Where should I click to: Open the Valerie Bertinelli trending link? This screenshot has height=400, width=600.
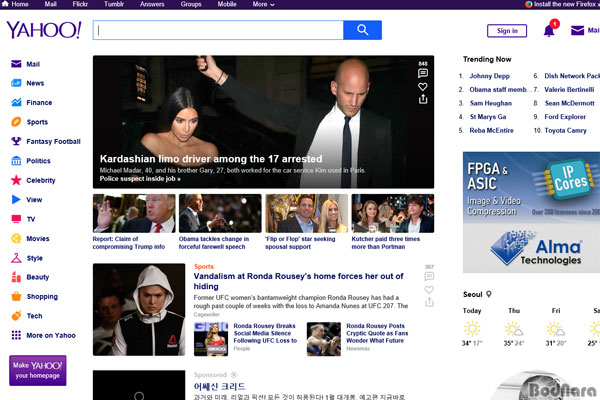[x=569, y=90]
